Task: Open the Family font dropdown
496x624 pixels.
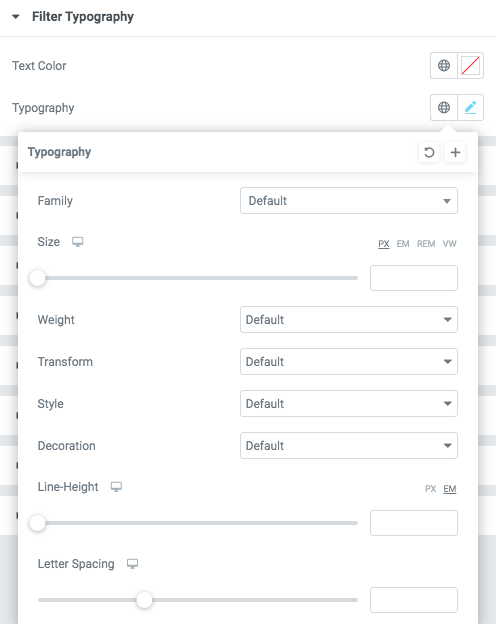Action: point(349,201)
